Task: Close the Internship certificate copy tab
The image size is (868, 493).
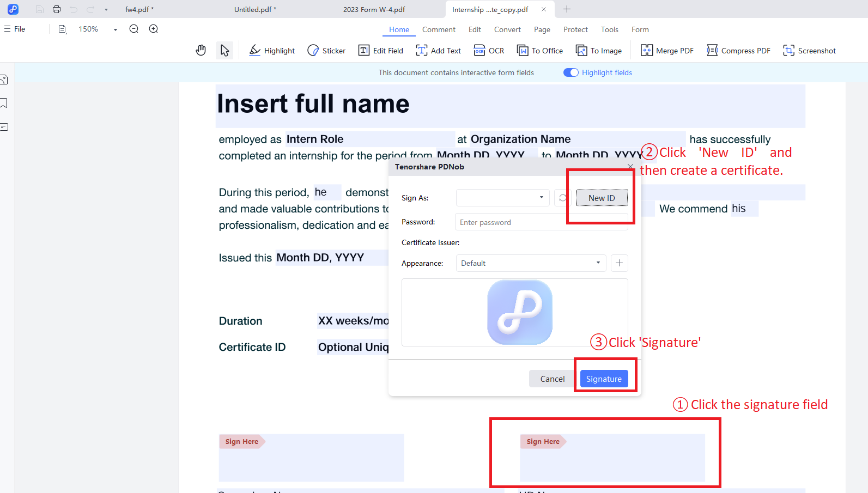Action: click(x=544, y=9)
